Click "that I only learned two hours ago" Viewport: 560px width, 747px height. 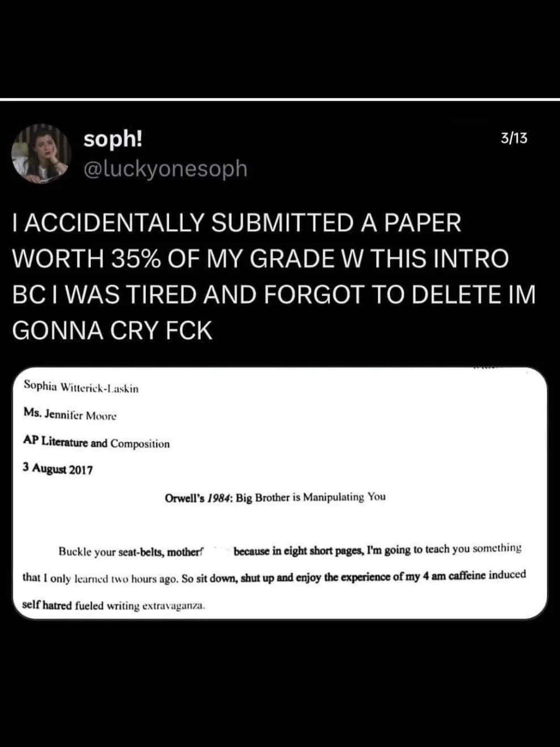tap(100, 578)
